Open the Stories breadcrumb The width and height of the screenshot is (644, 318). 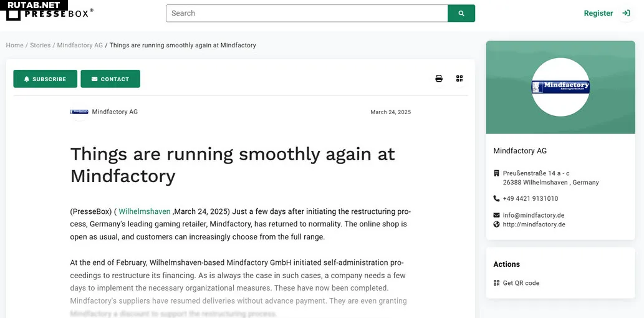[41, 45]
